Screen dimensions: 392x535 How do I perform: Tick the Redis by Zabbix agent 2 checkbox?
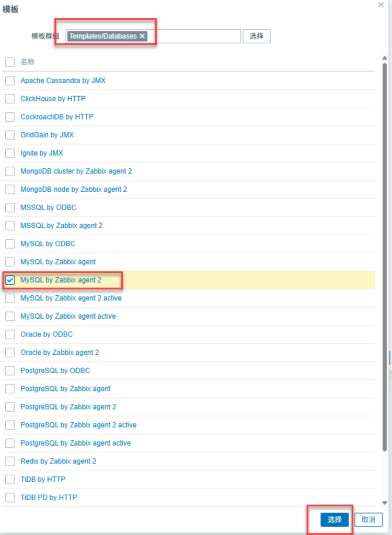[x=10, y=461]
